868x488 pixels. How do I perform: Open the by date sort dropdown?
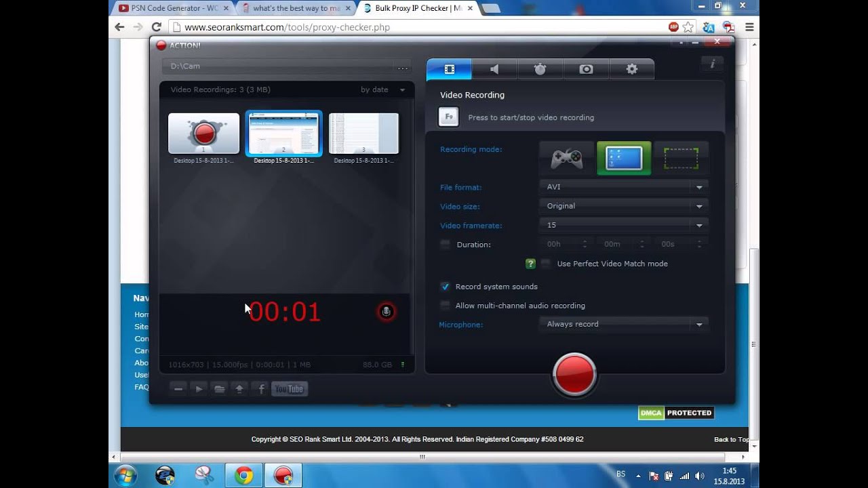(x=383, y=89)
